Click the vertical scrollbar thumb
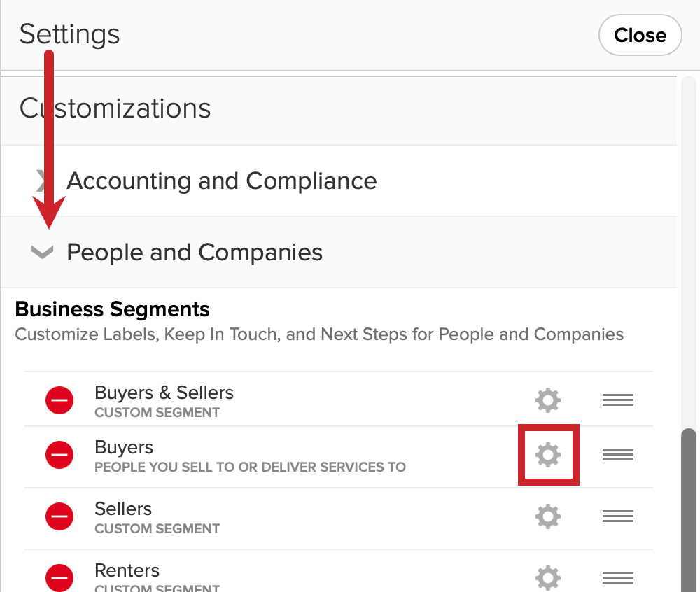 tap(689, 510)
